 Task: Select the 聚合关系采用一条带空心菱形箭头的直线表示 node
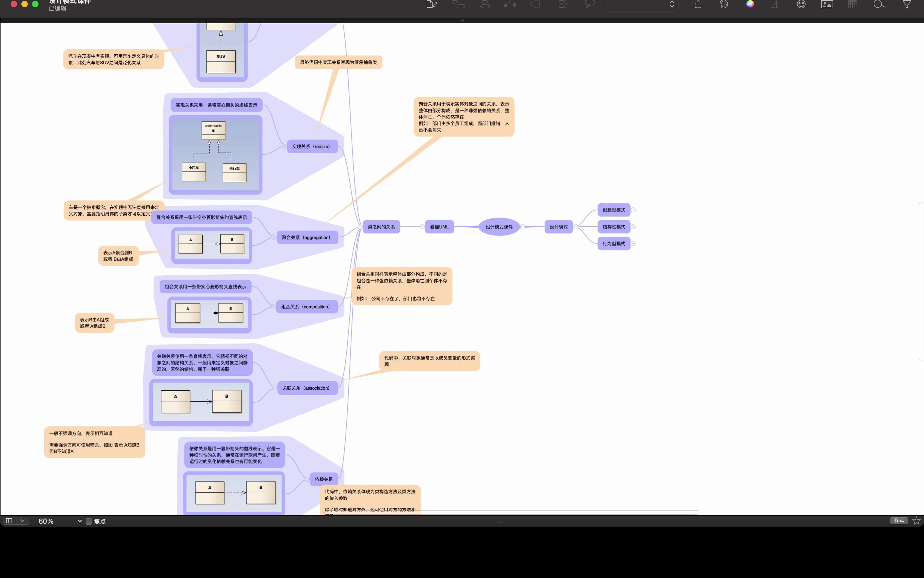[202, 218]
